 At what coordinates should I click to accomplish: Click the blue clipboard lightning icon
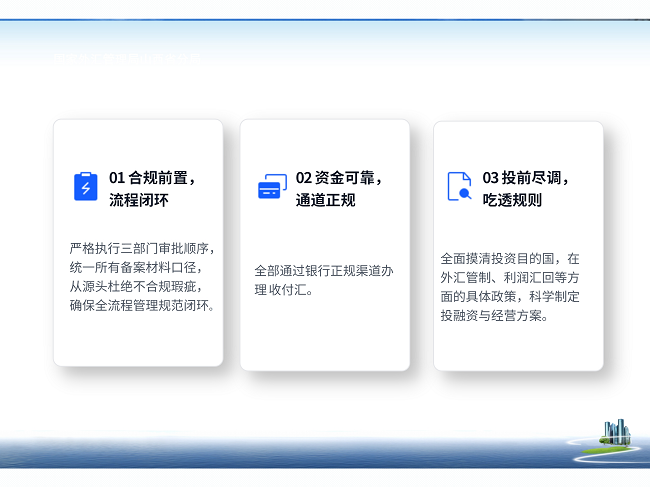[x=86, y=187]
